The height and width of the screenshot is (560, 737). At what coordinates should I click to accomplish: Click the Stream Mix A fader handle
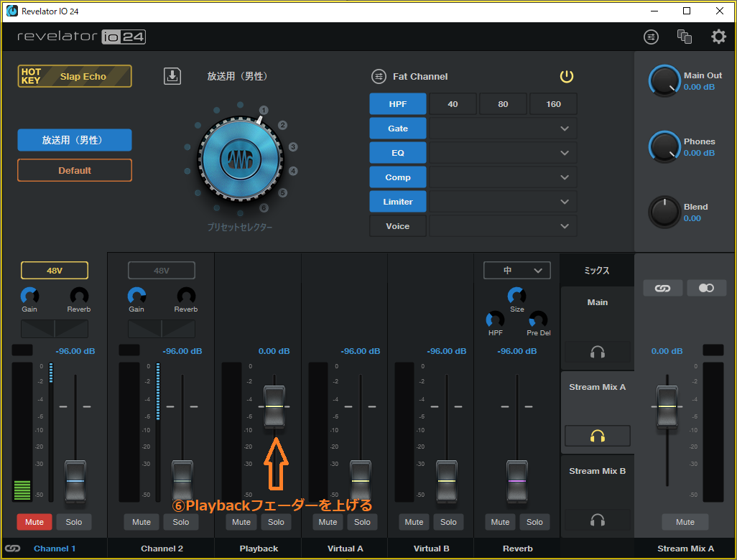coord(667,406)
